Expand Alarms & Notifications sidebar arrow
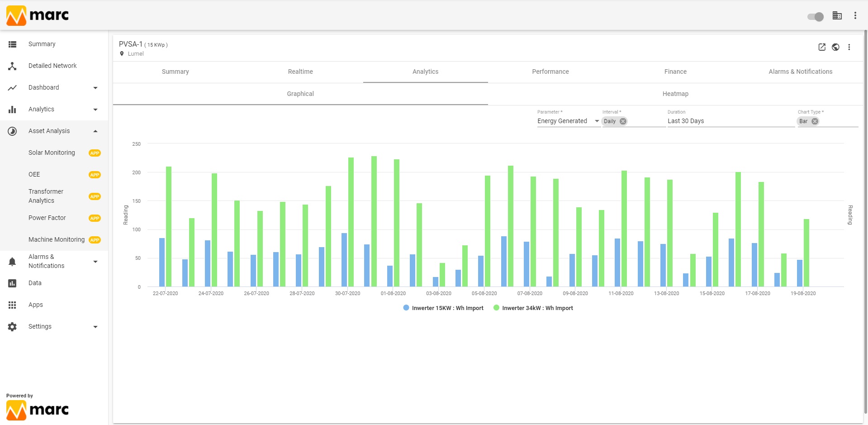 point(95,262)
